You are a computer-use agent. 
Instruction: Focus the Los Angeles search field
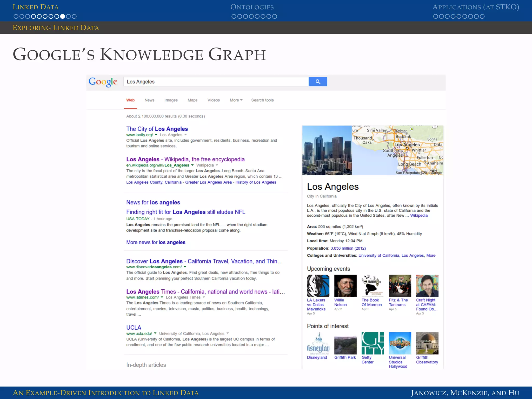(x=216, y=82)
